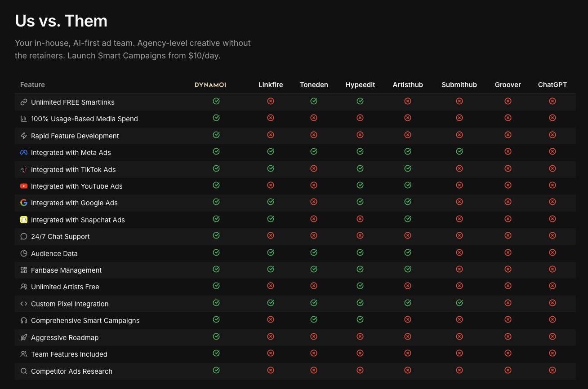Toggle Dynamoi's checkmark for Unlimited FREE Smartlinks
The width and height of the screenshot is (588, 389).
tap(216, 101)
